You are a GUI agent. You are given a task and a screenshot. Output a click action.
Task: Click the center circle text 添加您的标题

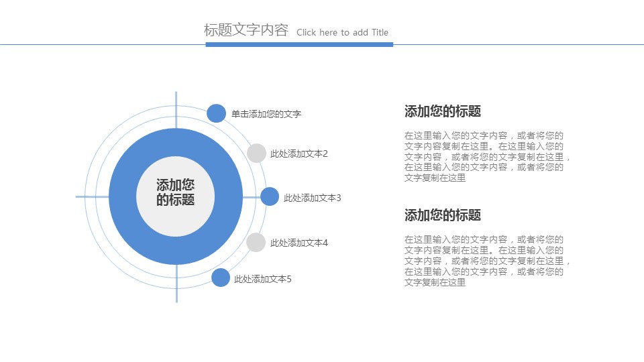click(175, 192)
